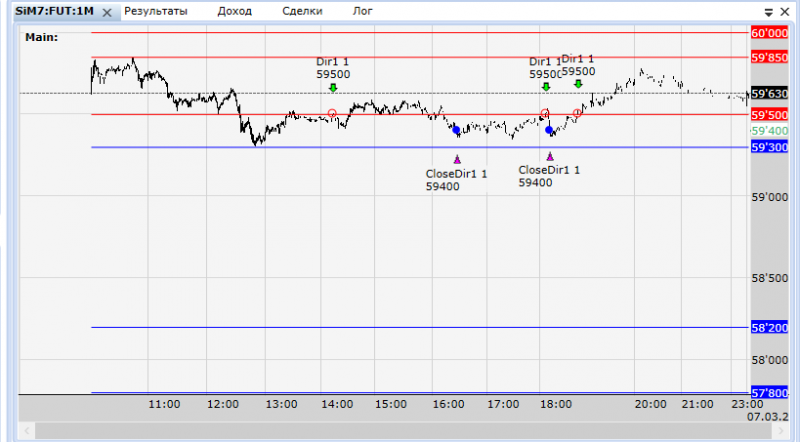
Task: Switch to the Доход tab
Action: pos(235,11)
